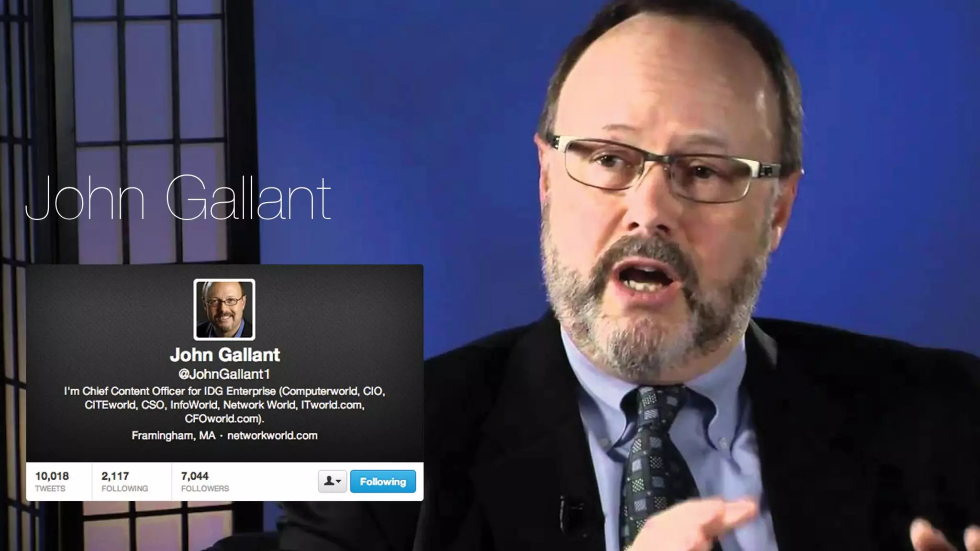980x551 pixels.
Task: Click the networkworld.com website link
Action: point(272,436)
